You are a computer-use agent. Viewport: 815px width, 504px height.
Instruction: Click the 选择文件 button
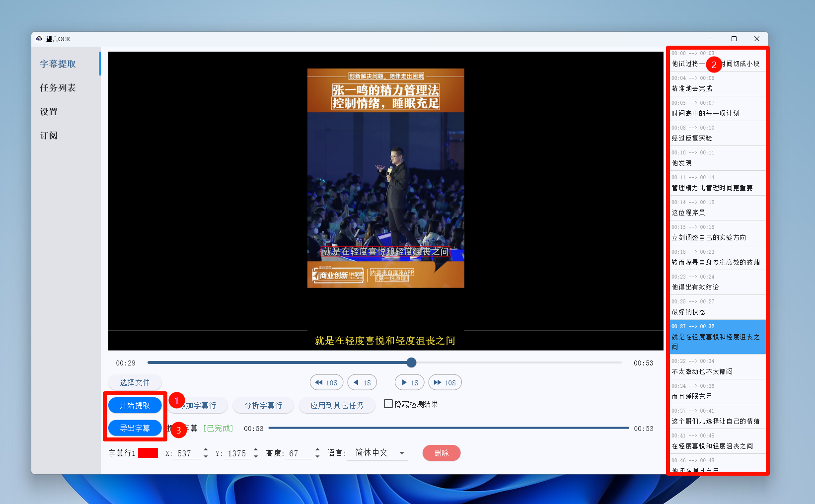(x=135, y=382)
